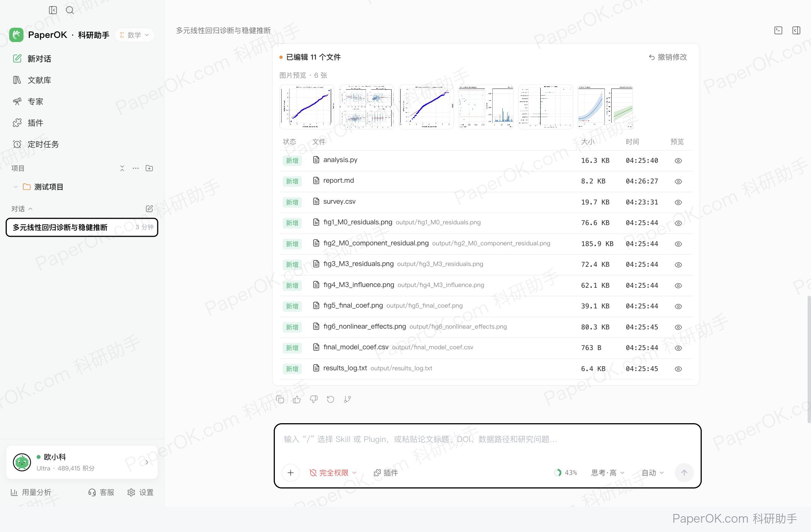Screen dimensions: 811x532
Task: Preview survey.csv using its eye icon
Action: 678,202
